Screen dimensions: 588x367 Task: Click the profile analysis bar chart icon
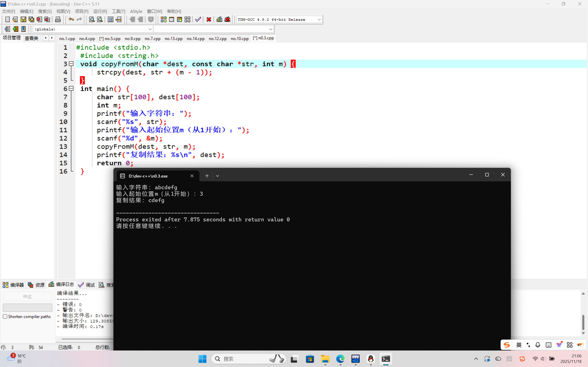(x=219, y=19)
